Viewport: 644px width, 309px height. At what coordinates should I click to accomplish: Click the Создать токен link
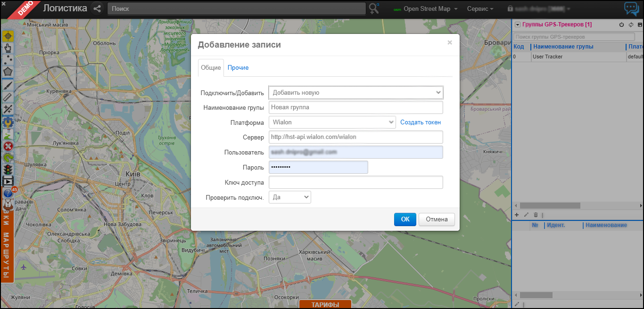(x=421, y=122)
